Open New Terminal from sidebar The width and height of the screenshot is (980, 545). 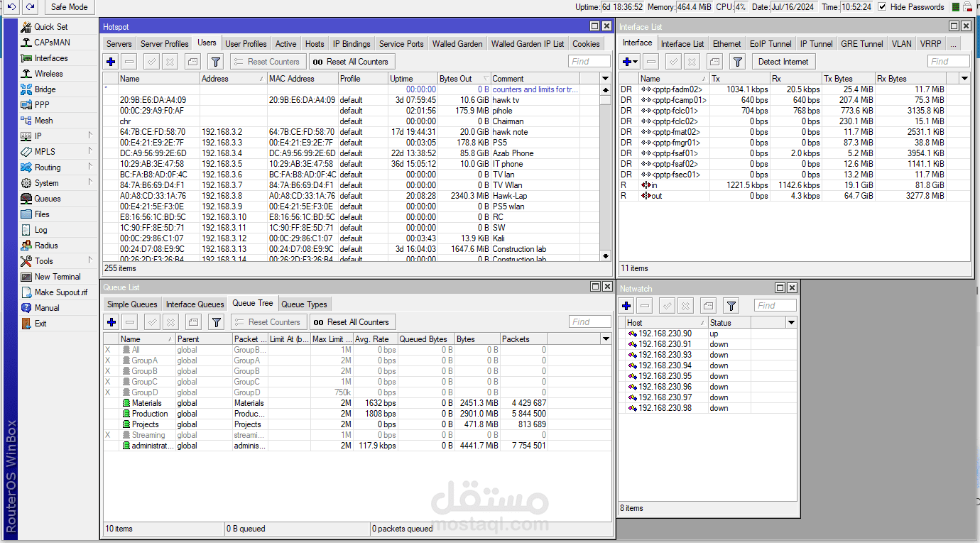(x=57, y=277)
